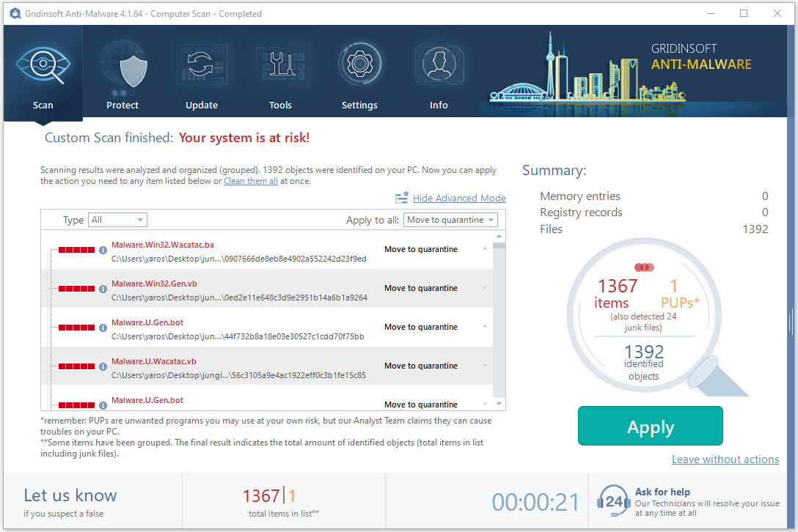Click the Clean them all link
This screenshot has width=798, height=532.
pos(250,181)
